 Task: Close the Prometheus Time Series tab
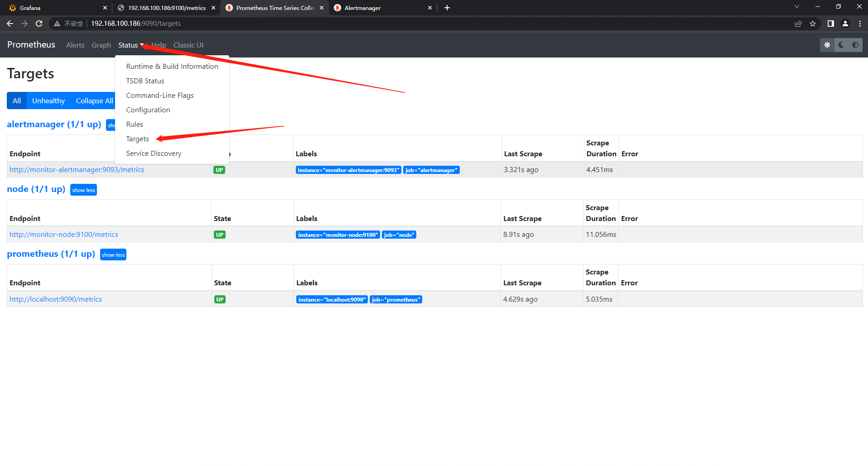point(322,8)
